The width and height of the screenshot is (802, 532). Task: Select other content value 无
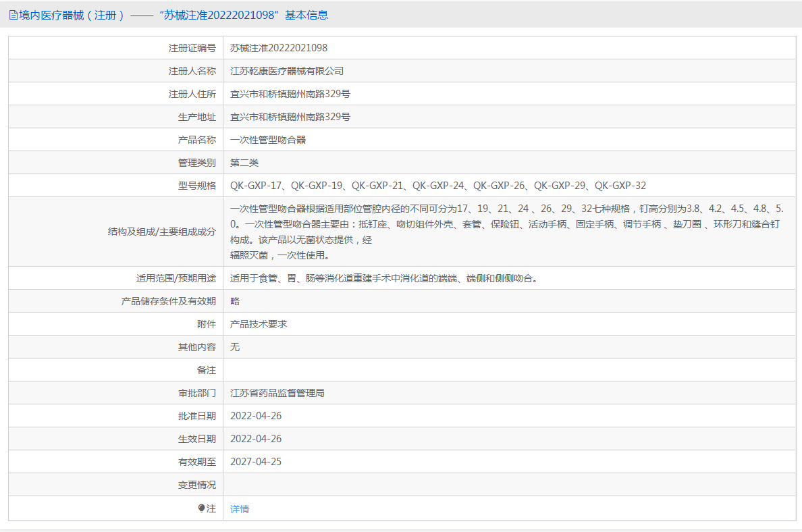235,347
